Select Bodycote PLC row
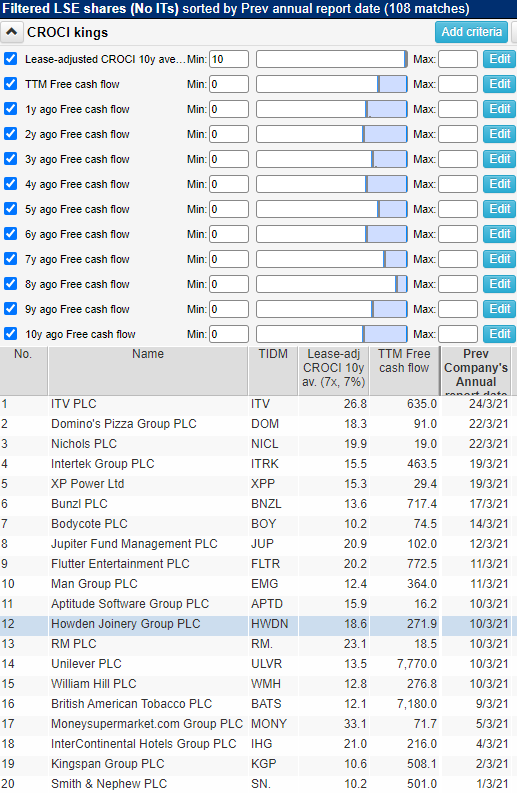Image resolution: width=517 pixels, height=793 pixels. point(256,523)
